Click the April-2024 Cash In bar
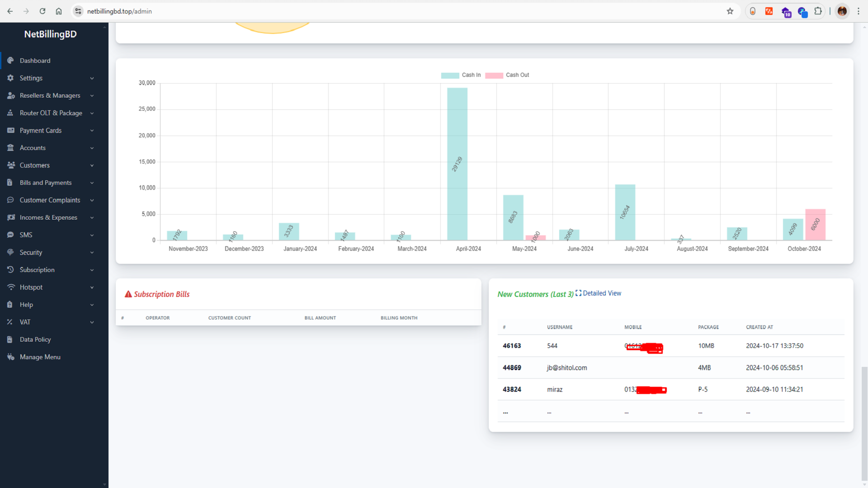The height and width of the screenshot is (488, 868). pyautogui.click(x=457, y=164)
